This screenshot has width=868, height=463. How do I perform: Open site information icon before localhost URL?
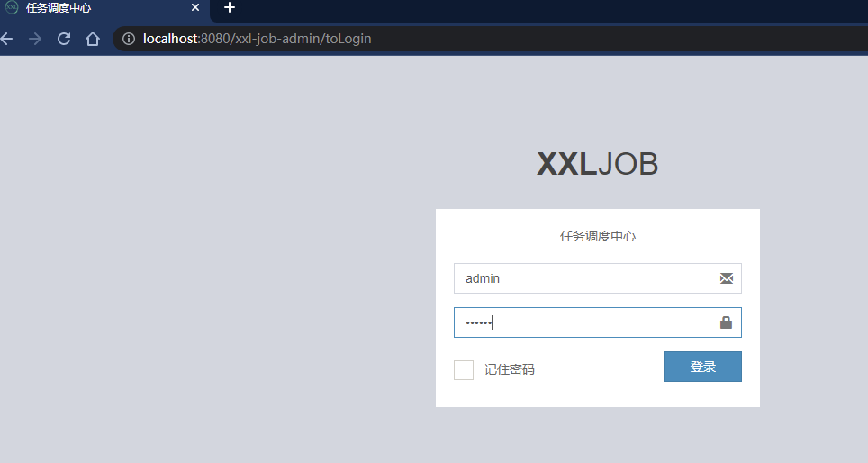pyautogui.click(x=128, y=39)
